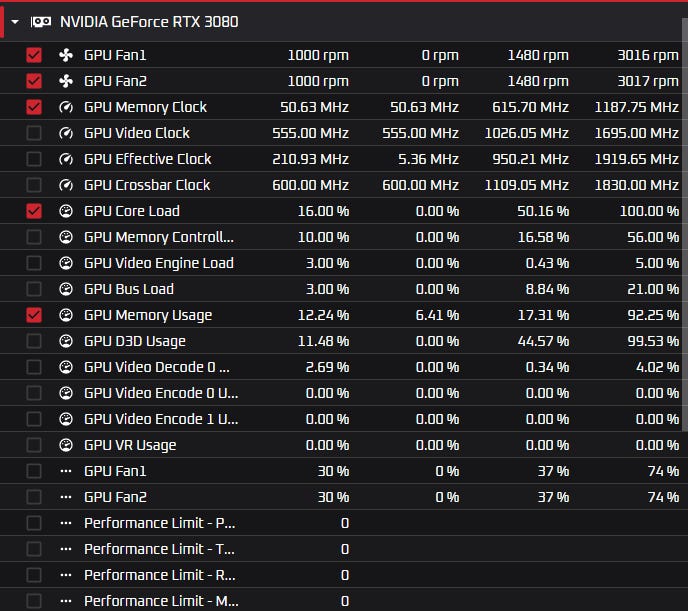Click the graphics card icon beside NVIDIA GeForce RTX 3080
The image size is (688, 611).
point(41,21)
